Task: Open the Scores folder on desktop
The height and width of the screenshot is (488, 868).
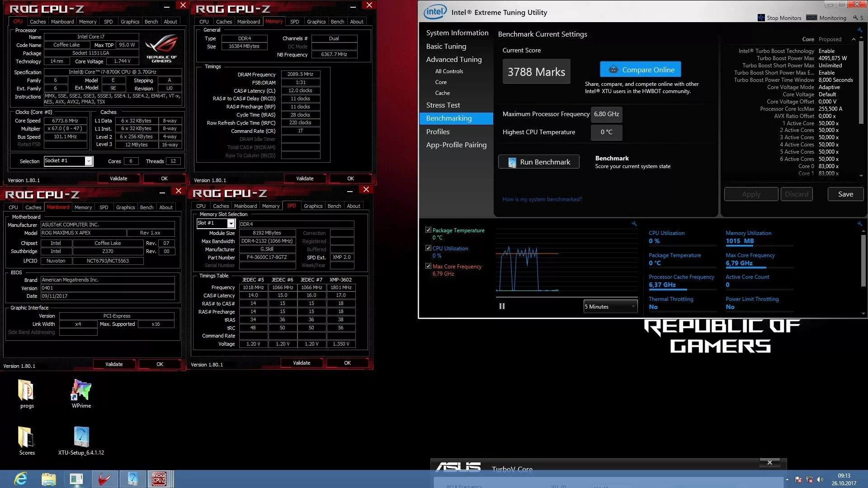Action: point(27,437)
